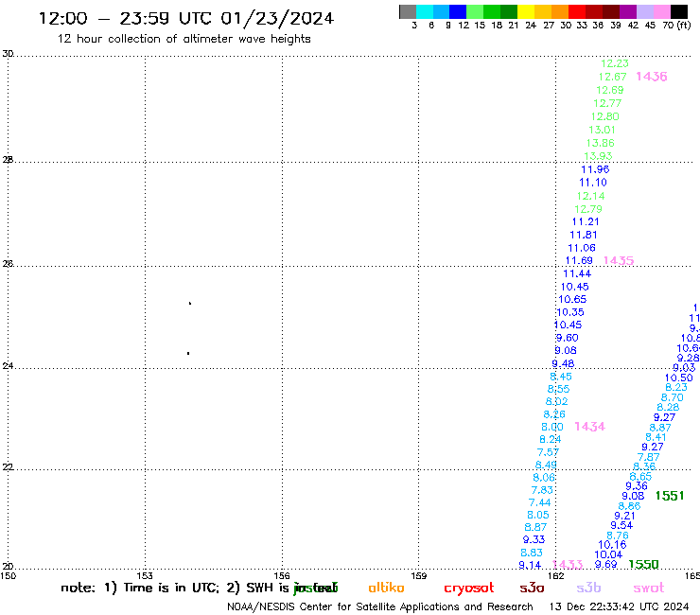700x615 pixels.
Task: Click the wave height value 9.69
Action: (x=605, y=565)
